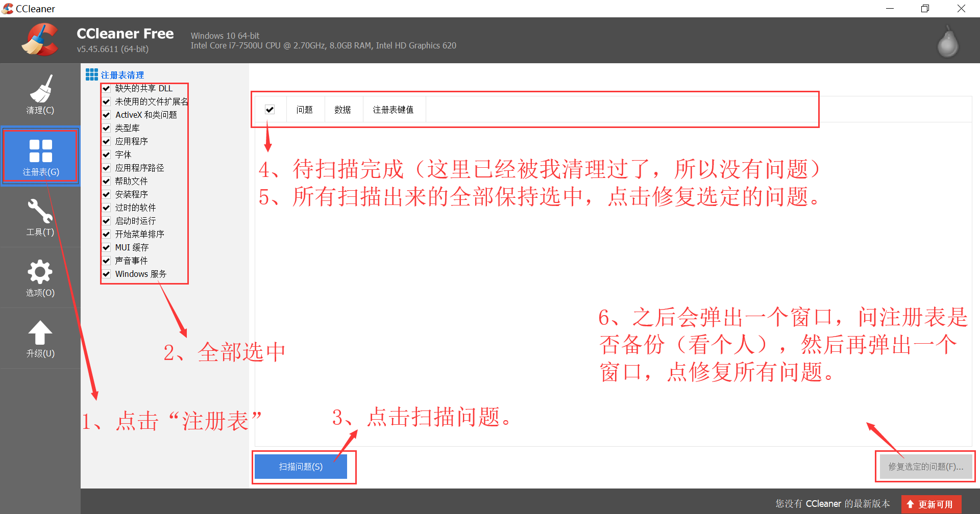
Task: Toggle 缺失的共享 DLL checkbox
Action: tap(107, 88)
